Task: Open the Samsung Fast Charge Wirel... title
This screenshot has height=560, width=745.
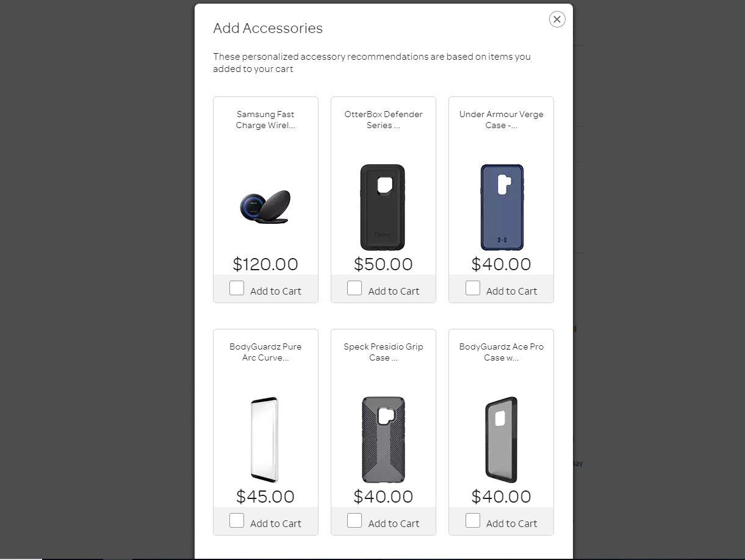Action: 265,120
